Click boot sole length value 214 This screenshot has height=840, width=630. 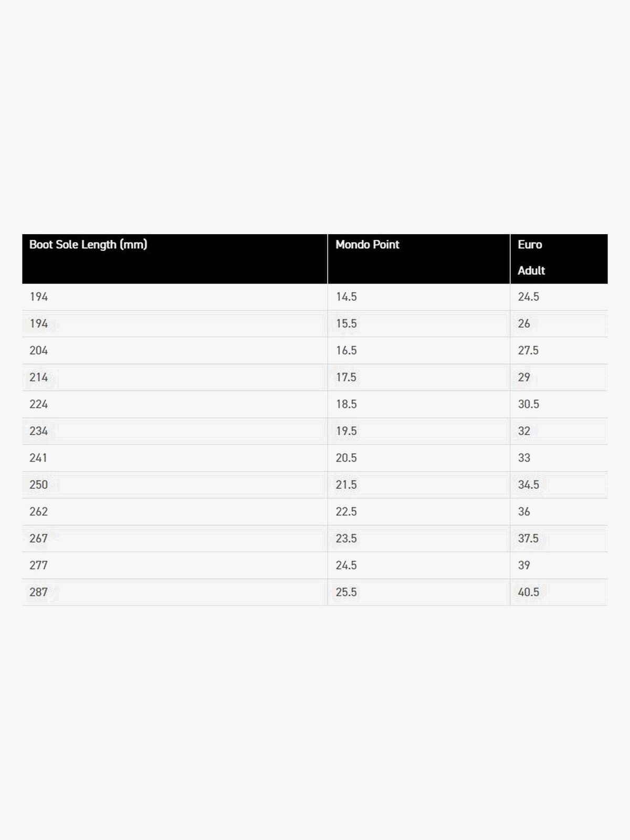point(39,377)
